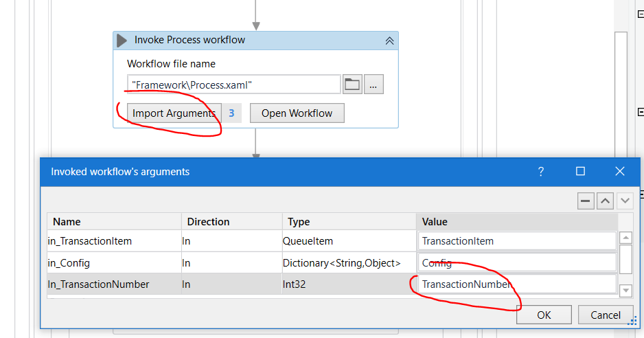This screenshot has width=644, height=338.
Task: Open the QueueItem type dropdown
Action: tap(349, 241)
